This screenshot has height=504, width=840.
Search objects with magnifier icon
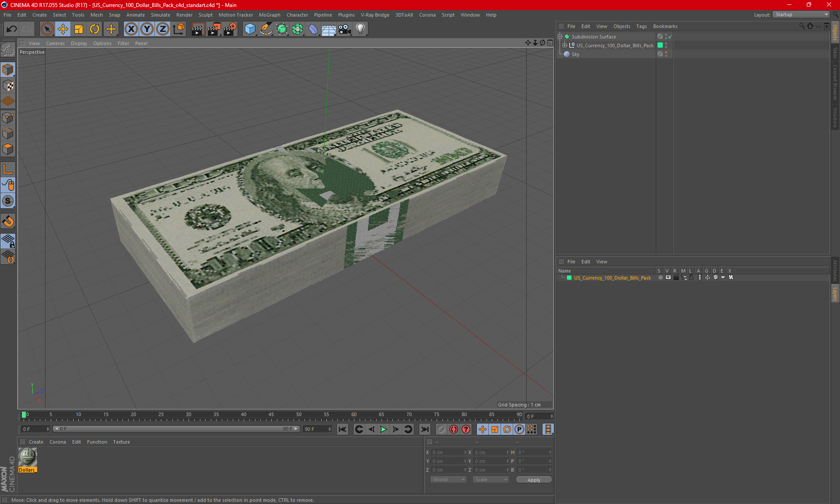point(802,26)
